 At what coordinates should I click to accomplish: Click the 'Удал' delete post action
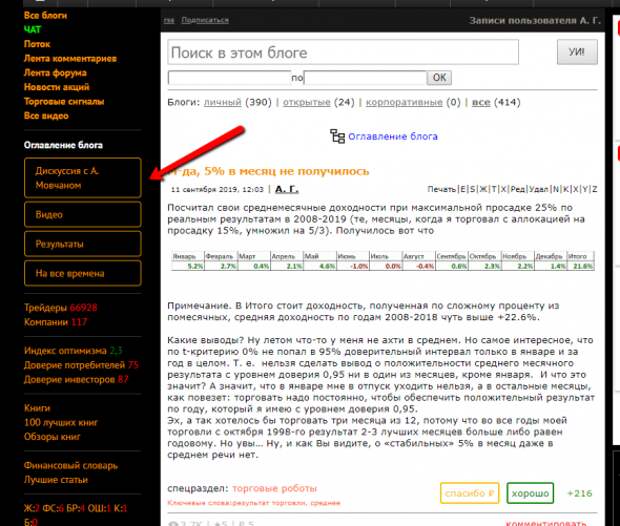[539, 189]
